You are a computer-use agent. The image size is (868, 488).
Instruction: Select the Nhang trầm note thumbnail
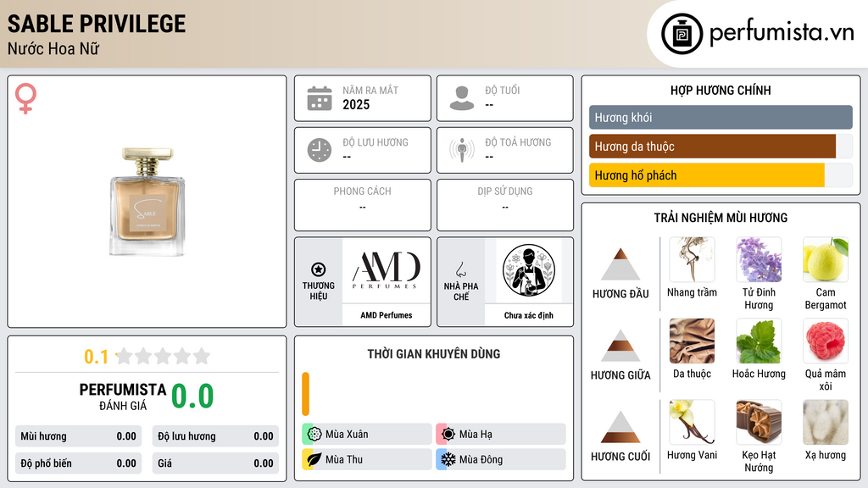[692, 260]
